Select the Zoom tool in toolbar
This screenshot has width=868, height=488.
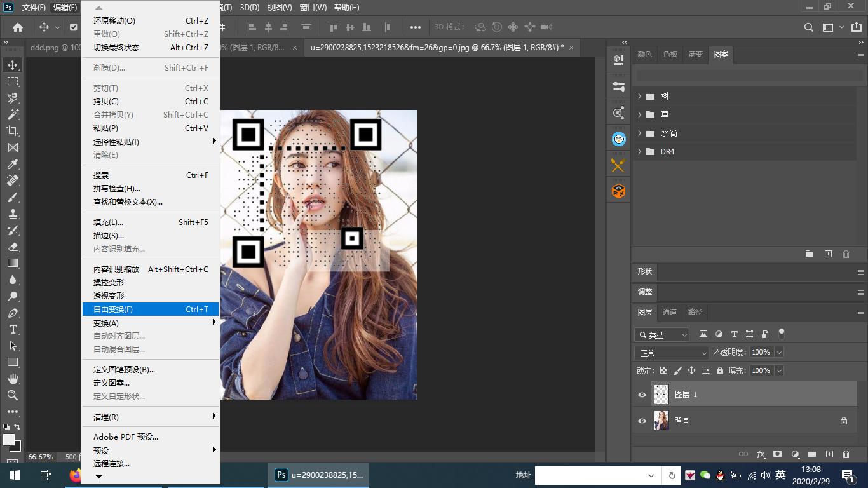click(x=13, y=395)
